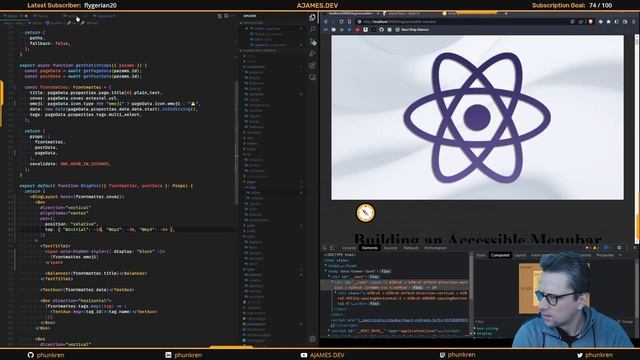The image size is (640, 360).
Task: Click the LinkedIn phunkren link in footer
Action: point(184,355)
